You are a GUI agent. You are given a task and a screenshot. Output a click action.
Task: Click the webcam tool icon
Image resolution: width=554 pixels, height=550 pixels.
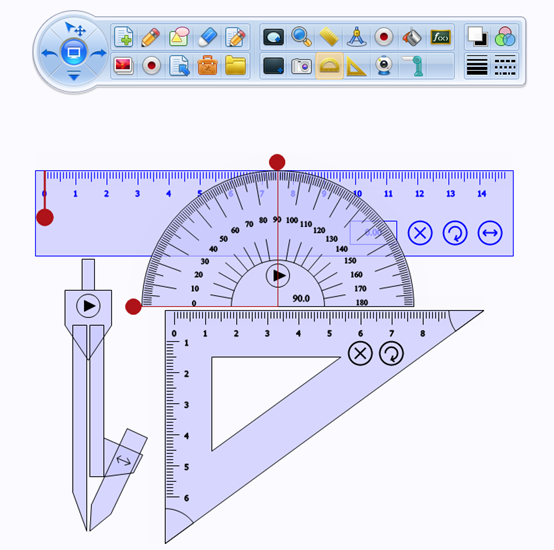[x=384, y=65]
